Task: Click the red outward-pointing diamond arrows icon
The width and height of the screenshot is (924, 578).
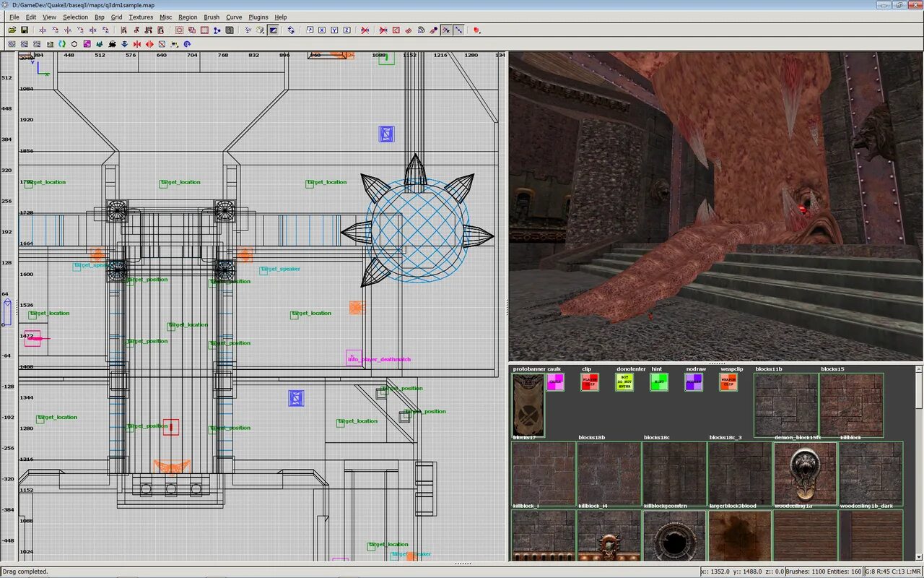Action: pos(149,44)
